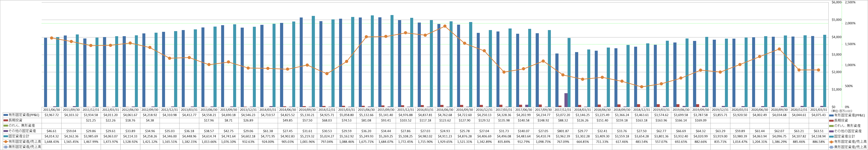This screenshot has width=868, height=150.
Task: Select the long-term investment cell $21.25
Action: 91,120
